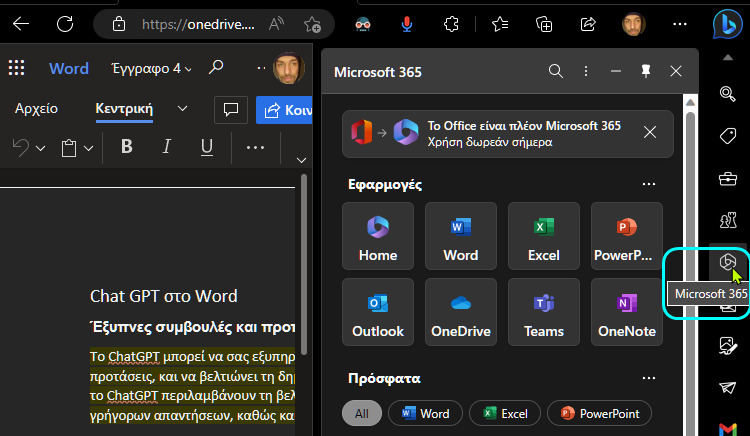Show more ribbon commands ellipsis
This screenshot has width=750, height=436.
[255, 147]
